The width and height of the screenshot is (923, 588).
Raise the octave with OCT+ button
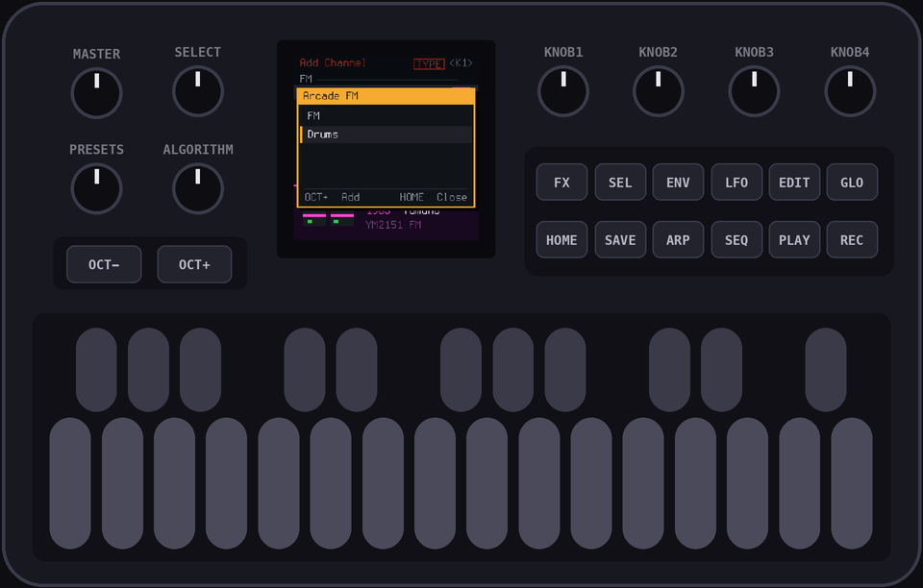click(x=194, y=264)
